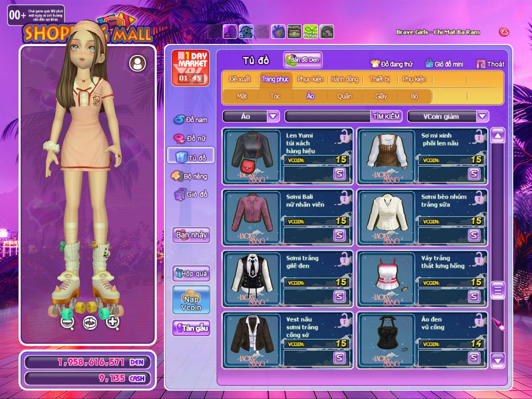Click the character profile avatar icon

click(138, 63)
